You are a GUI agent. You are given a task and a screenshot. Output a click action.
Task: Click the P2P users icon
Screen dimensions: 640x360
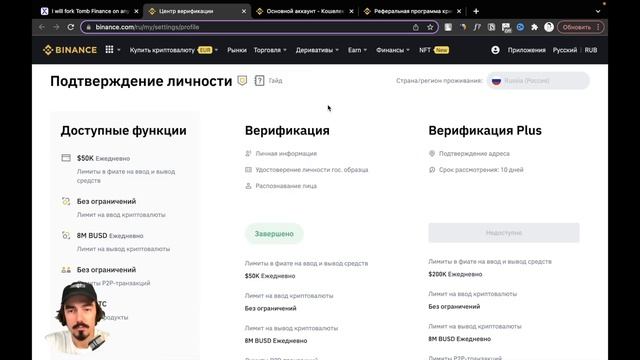pyautogui.click(x=66, y=270)
